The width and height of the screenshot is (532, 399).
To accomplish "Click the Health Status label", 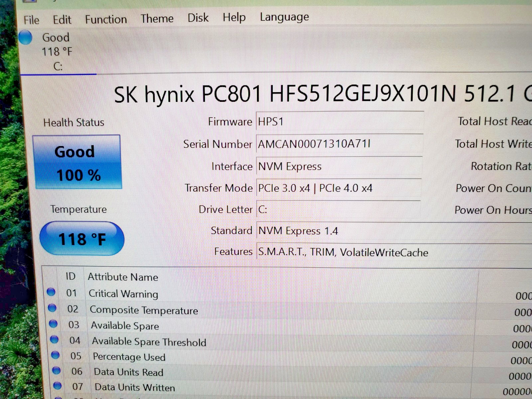I will pos(74,123).
